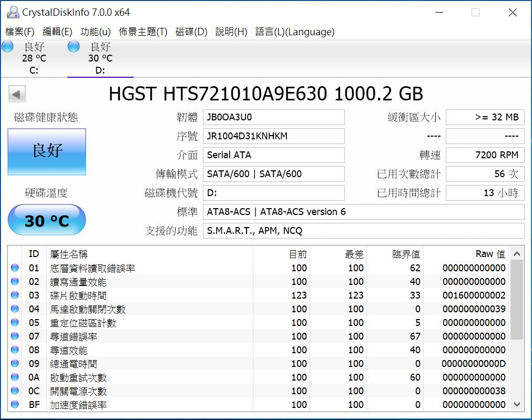Click the CrystalDiskInfo app icon in title bar
The width and height of the screenshot is (532, 420).
tap(13, 12)
